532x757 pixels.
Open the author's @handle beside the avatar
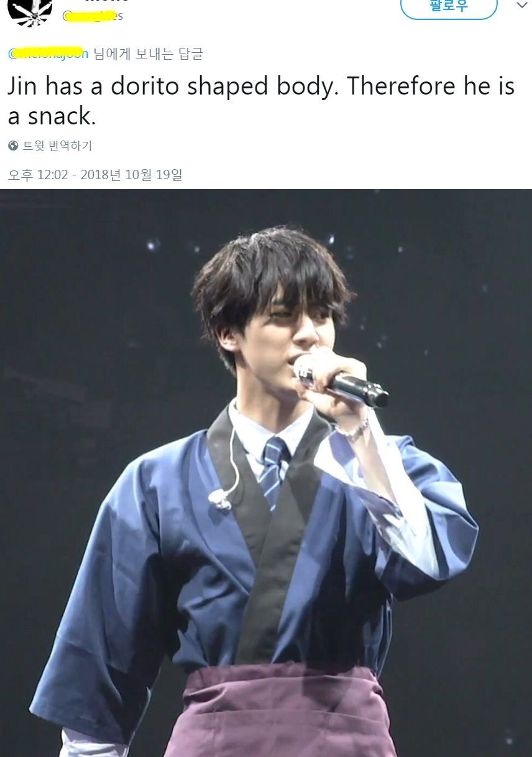point(93,16)
